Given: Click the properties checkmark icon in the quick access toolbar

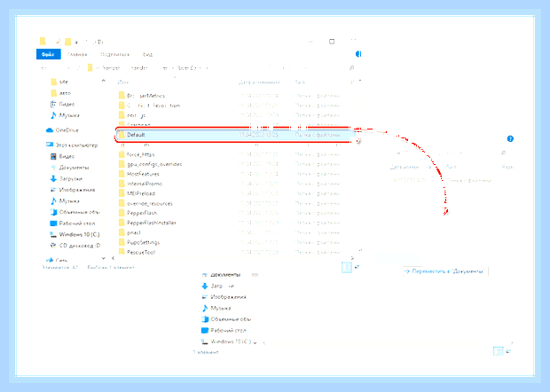Looking at the screenshot, I should point(58,42).
